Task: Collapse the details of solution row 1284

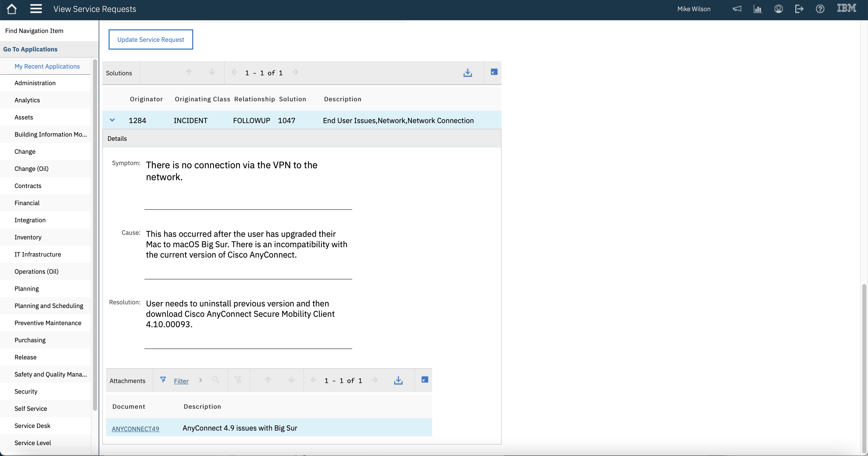Action: pyautogui.click(x=112, y=120)
